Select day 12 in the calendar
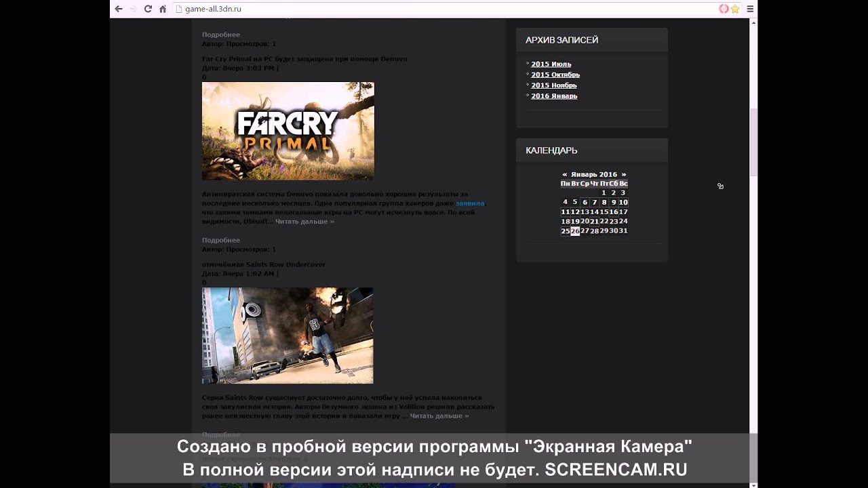Image resolution: width=868 pixels, height=488 pixels. tap(575, 212)
